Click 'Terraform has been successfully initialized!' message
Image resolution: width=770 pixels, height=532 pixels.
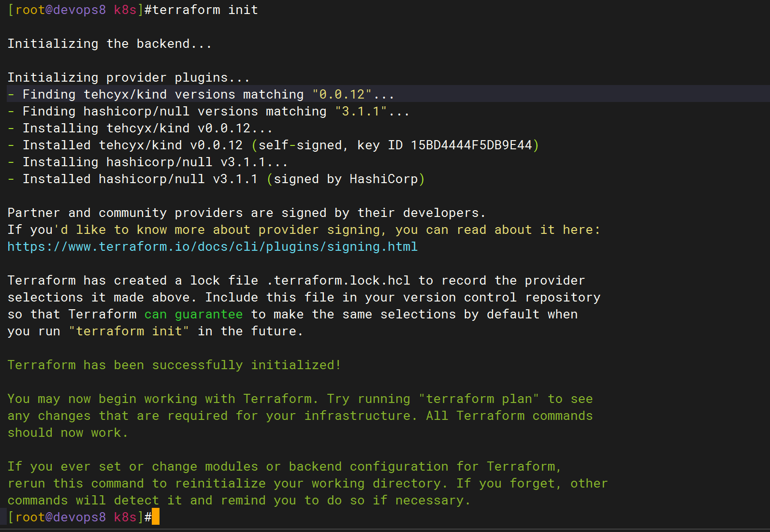[x=174, y=365]
